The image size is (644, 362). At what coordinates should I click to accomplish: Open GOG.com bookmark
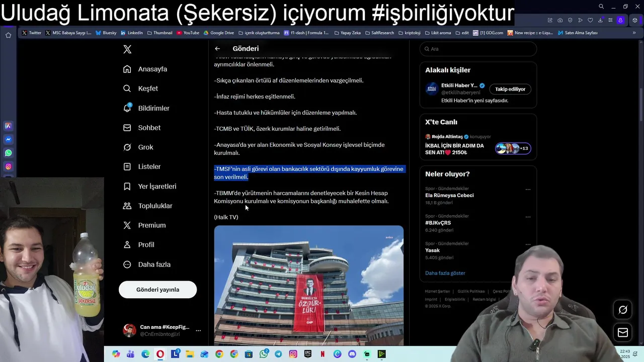click(x=488, y=33)
